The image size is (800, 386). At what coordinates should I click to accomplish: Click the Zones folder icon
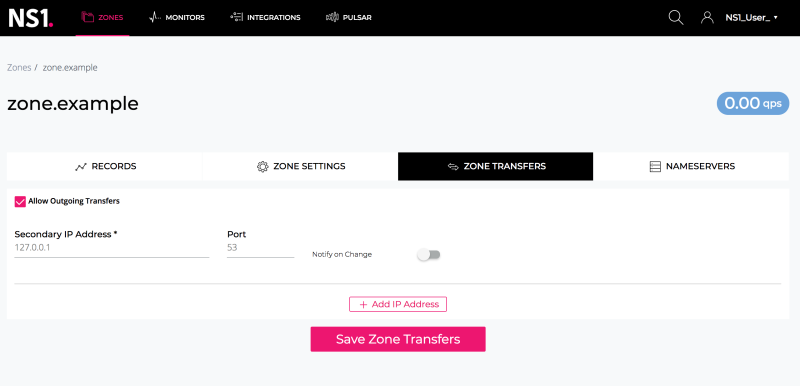[88, 17]
